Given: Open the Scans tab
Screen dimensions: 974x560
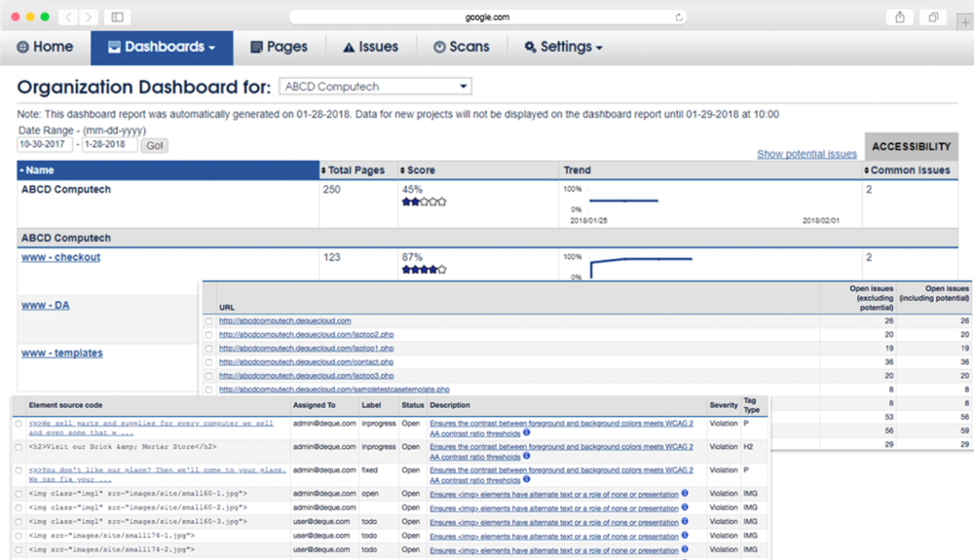Looking at the screenshot, I should 462,47.
